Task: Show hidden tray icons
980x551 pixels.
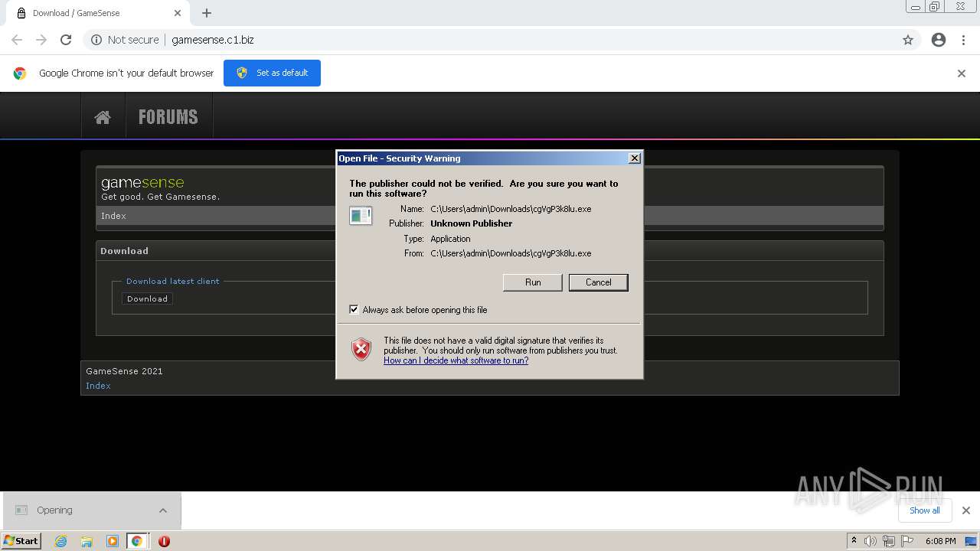Action: (854, 541)
